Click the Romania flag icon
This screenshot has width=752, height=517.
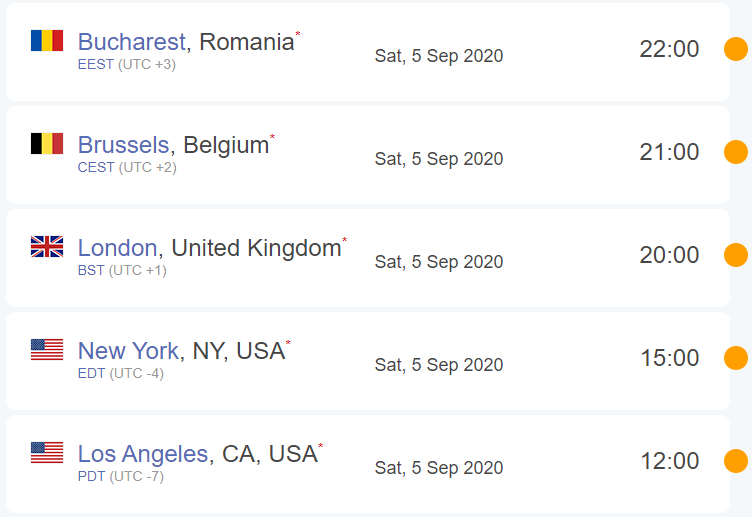pyautogui.click(x=47, y=40)
